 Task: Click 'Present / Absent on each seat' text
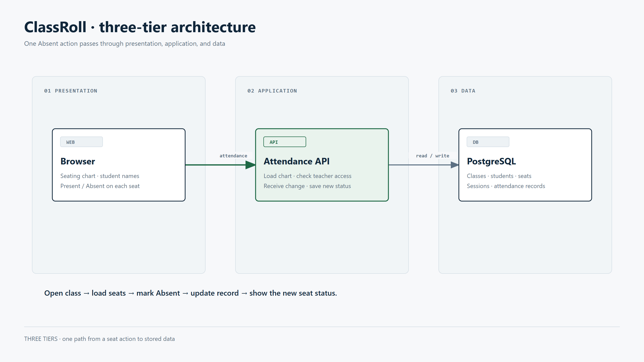[100, 186]
